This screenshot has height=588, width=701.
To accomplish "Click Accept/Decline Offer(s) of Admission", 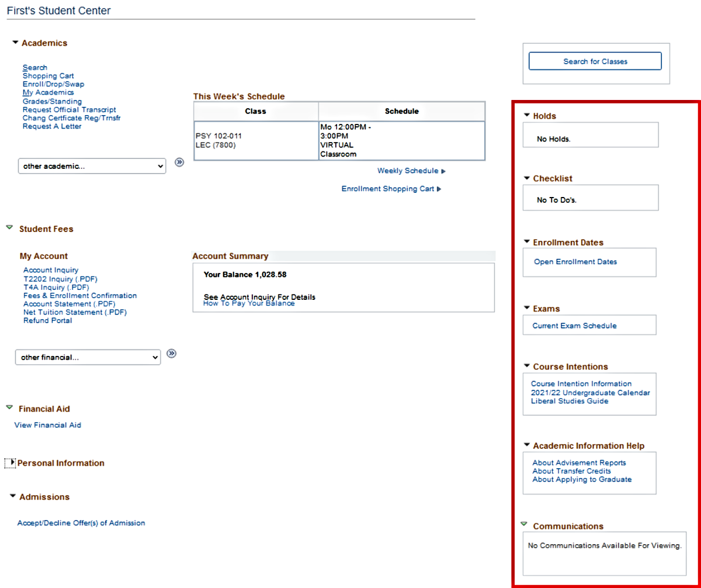I will tap(81, 523).
